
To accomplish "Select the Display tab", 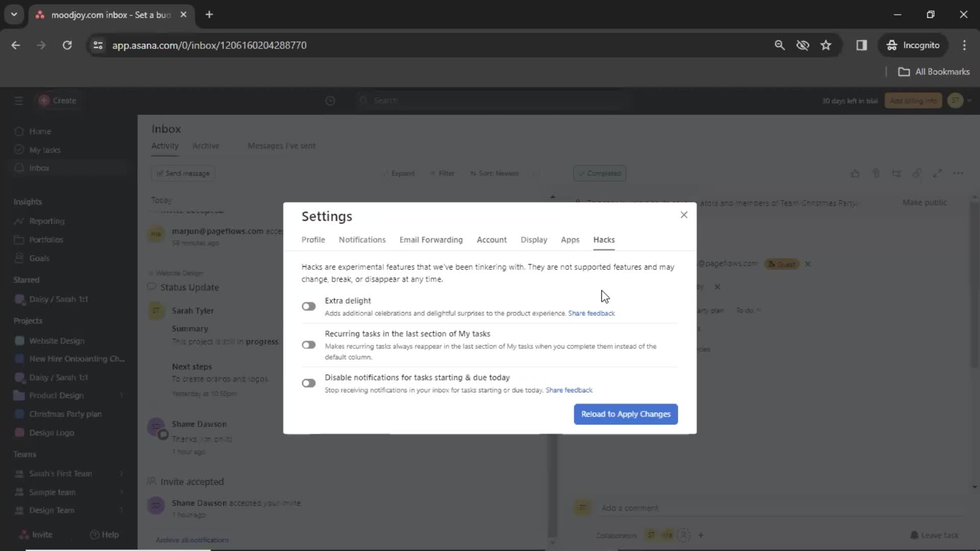I will click(x=533, y=240).
